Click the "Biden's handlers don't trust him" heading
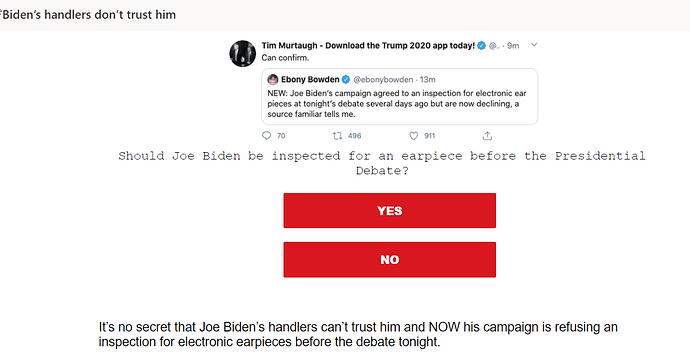The image size is (690, 360). (88, 15)
